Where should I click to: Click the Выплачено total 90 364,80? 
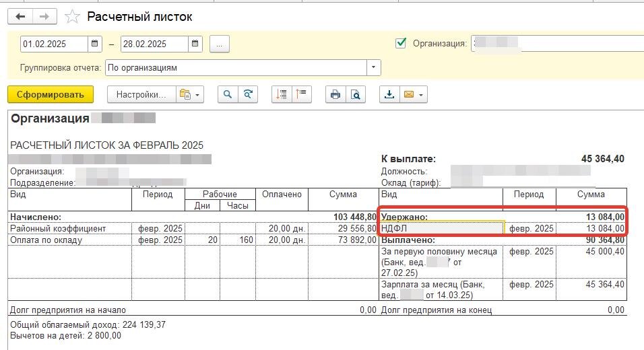605,240
